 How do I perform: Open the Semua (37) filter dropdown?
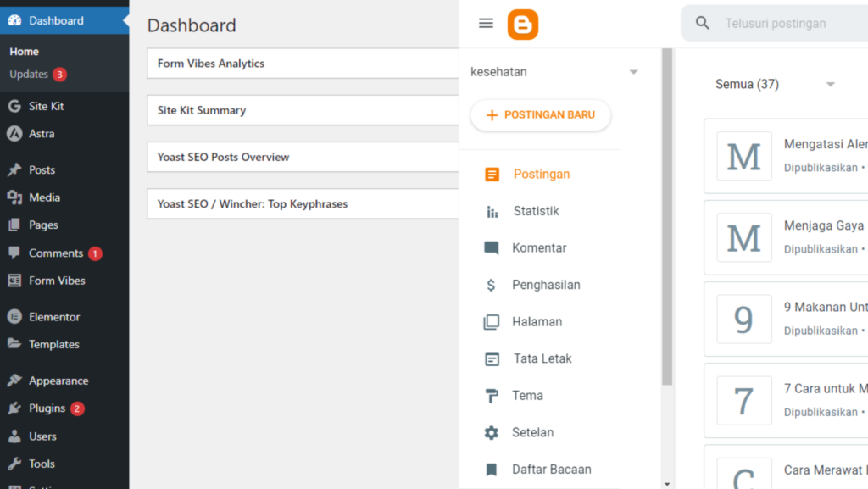click(x=831, y=85)
